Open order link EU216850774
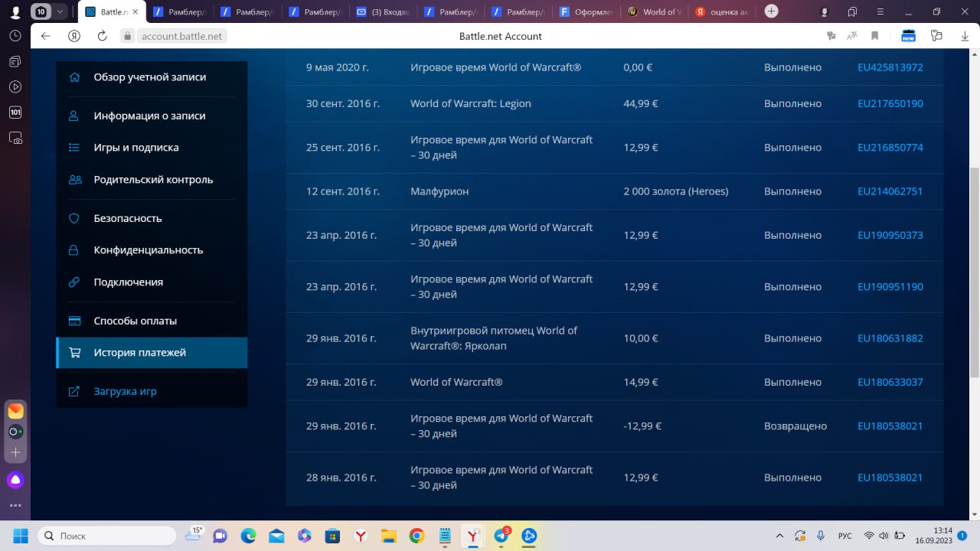This screenshot has width=980, height=551. pos(890,148)
